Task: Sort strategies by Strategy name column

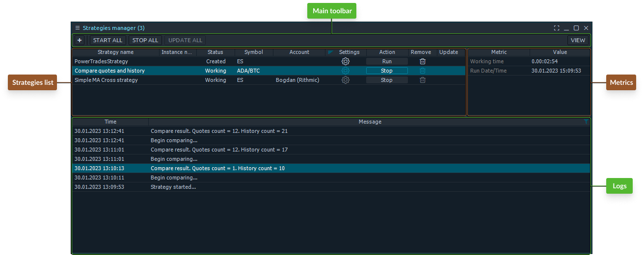Action: tap(115, 52)
